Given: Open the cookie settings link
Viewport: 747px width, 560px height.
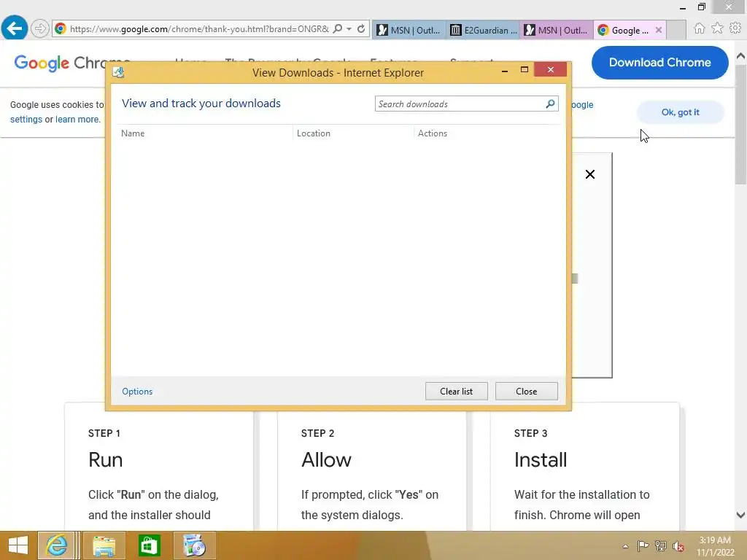Looking at the screenshot, I should pyautogui.click(x=26, y=120).
